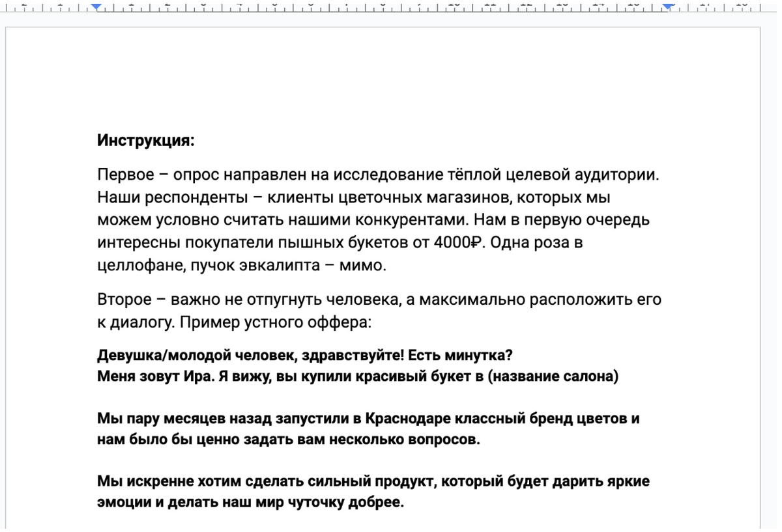
Task: Place cursor before the word Второе
Action: click(x=98, y=300)
